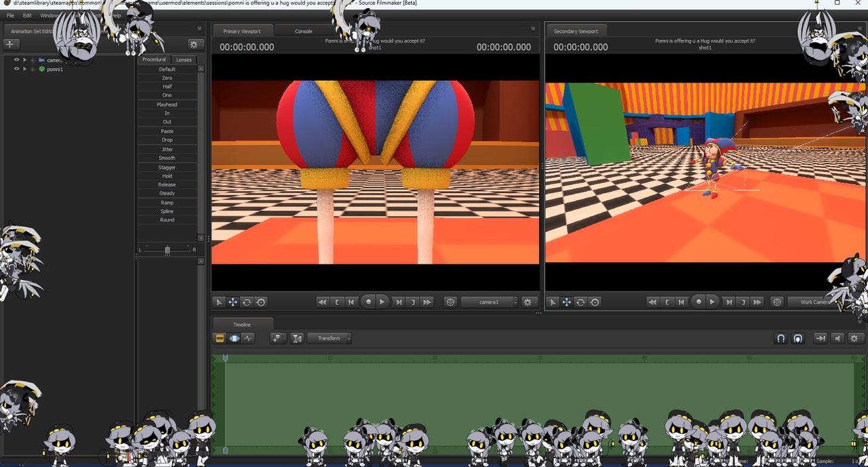Toggle the camera target icon in Primary Viewport
This screenshot has width=868, height=467.
[x=450, y=302]
